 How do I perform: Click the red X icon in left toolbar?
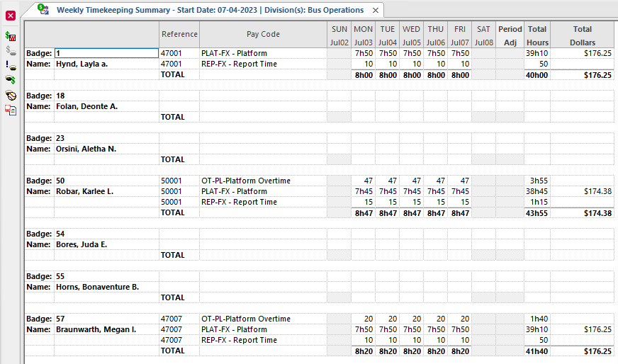point(11,16)
